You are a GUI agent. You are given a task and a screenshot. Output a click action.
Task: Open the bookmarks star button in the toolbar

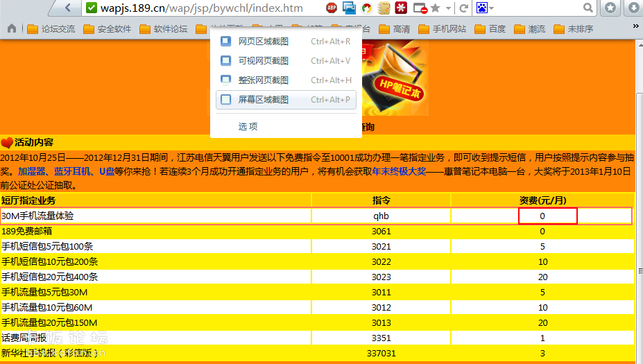coord(610,8)
